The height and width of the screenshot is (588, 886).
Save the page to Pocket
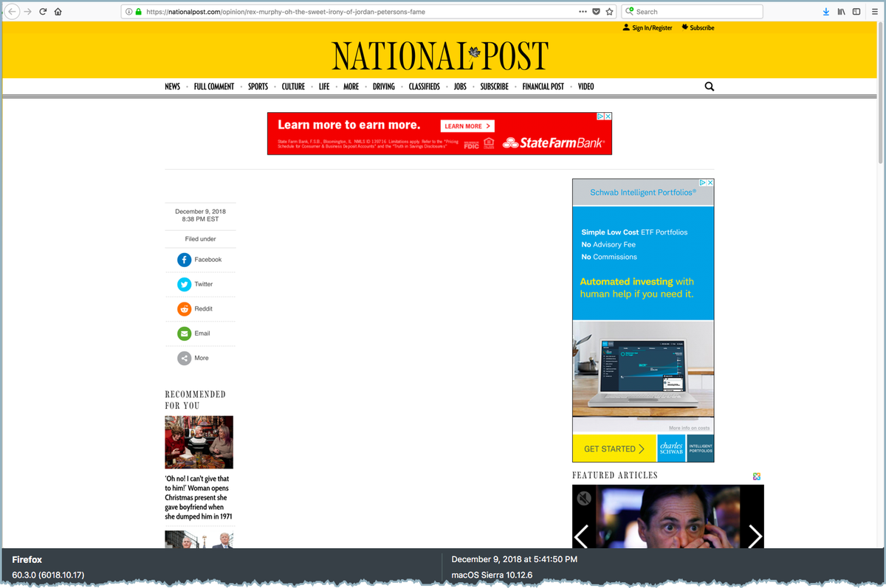(x=597, y=12)
